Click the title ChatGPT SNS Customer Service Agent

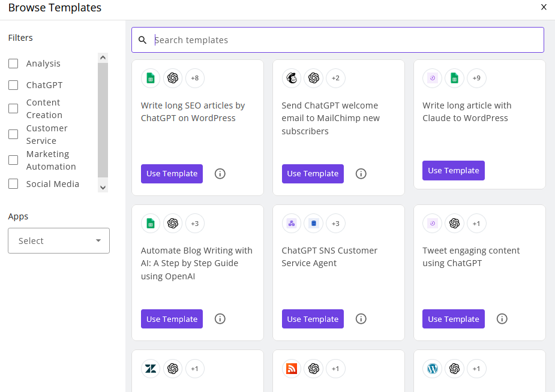329,257
